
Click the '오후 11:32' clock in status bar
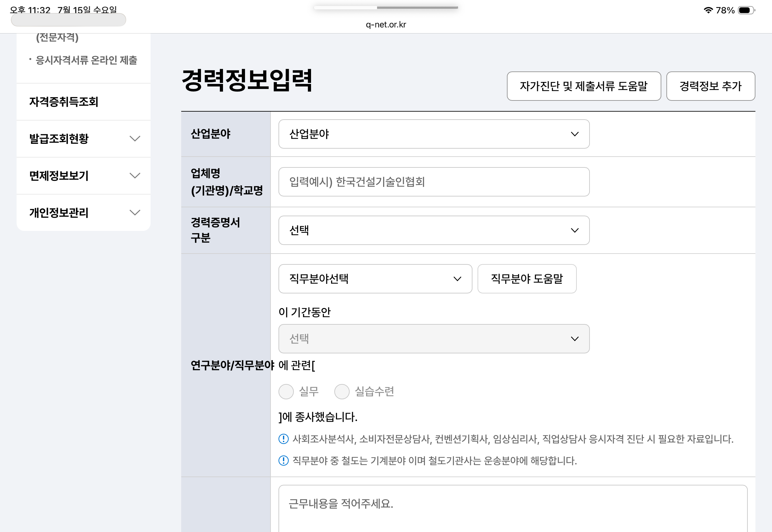pyautogui.click(x=30, y=10)
